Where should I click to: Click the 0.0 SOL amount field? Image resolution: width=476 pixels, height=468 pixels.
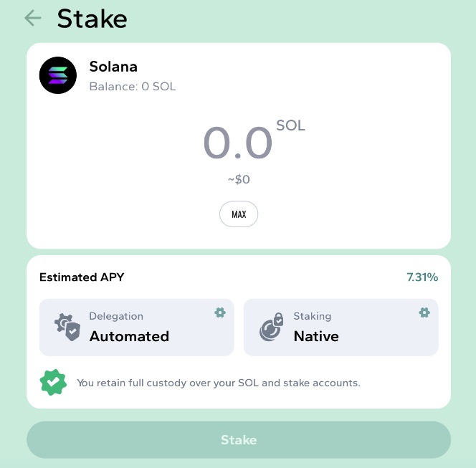point(238,143)
